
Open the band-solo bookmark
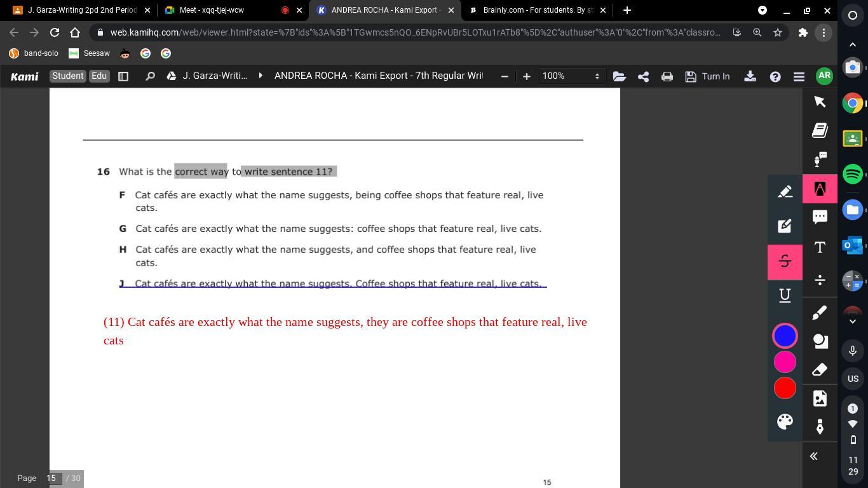(x=34, y=53)
